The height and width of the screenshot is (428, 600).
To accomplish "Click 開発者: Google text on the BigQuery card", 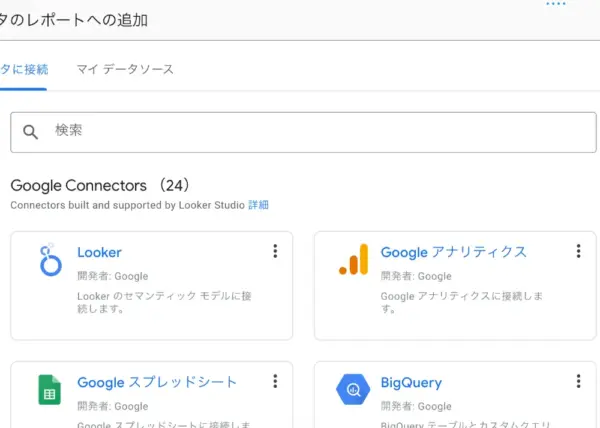I will click(x=416, y=406).
